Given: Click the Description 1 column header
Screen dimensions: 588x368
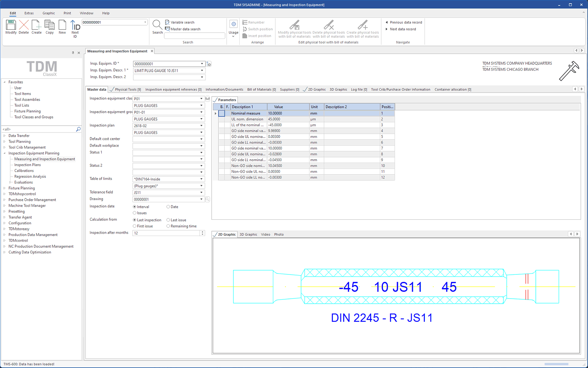Looking at the screenshot, I should 249,107.
